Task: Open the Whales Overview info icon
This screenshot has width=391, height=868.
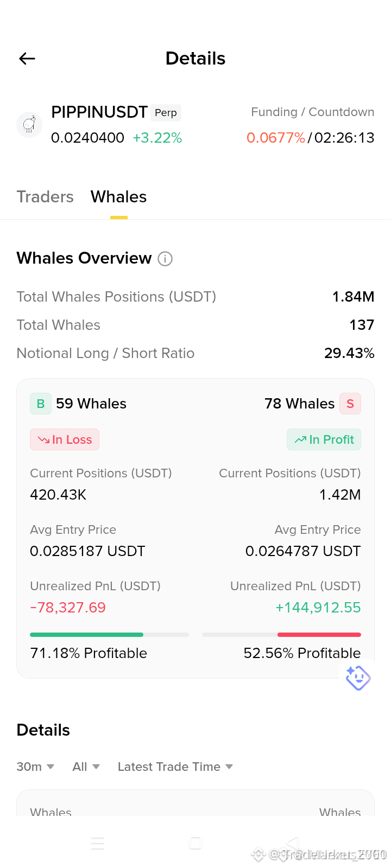Action: pos(165,259)
